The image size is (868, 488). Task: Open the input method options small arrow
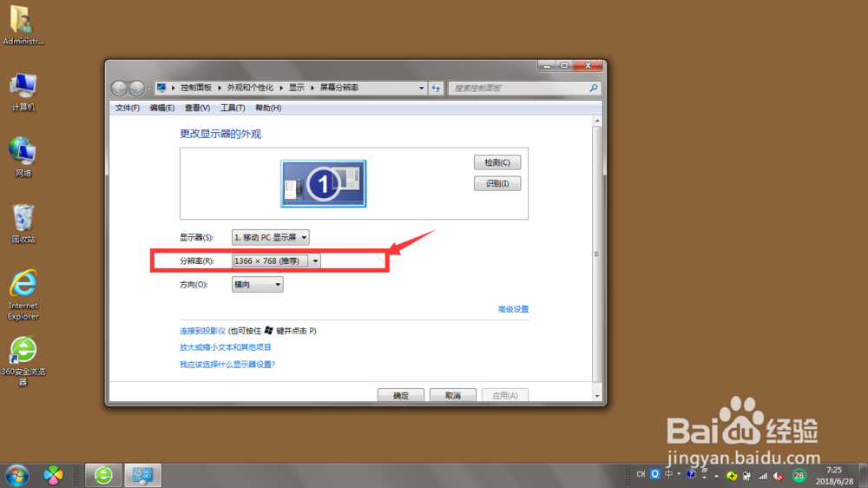pyautogui.click(x=679, y=473)
